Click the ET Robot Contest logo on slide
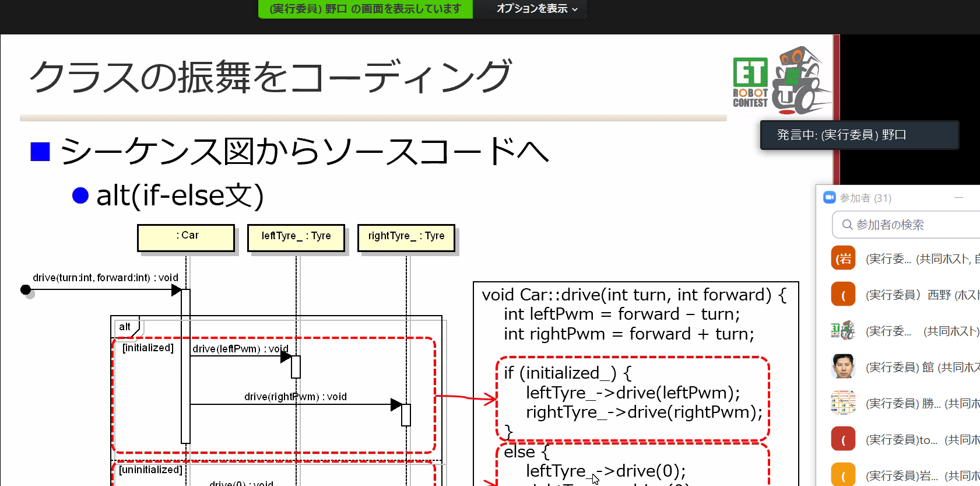This screenshot has height=486, width=980. click(x=781, y=81)
